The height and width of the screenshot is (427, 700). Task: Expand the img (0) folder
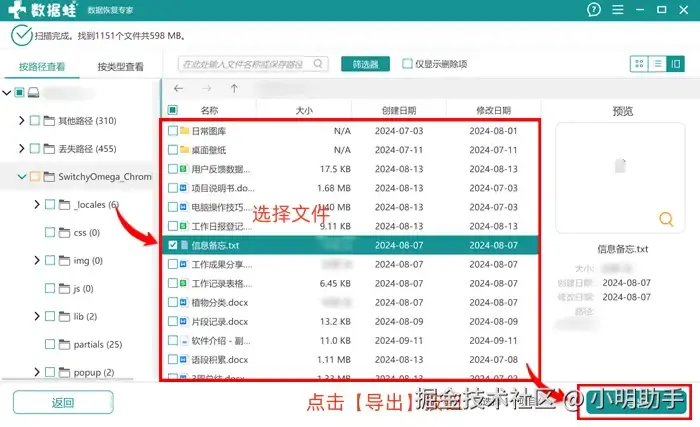[x=37, y=260]
